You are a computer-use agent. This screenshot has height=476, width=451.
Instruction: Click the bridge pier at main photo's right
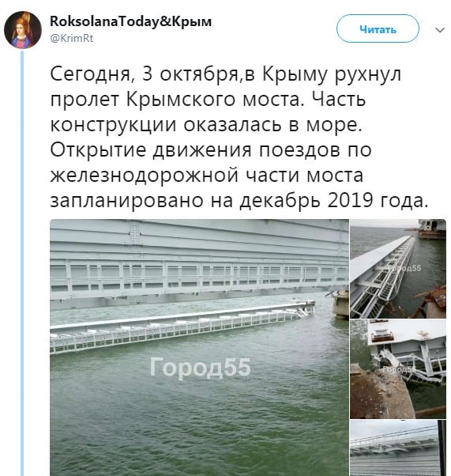point(340,304)
